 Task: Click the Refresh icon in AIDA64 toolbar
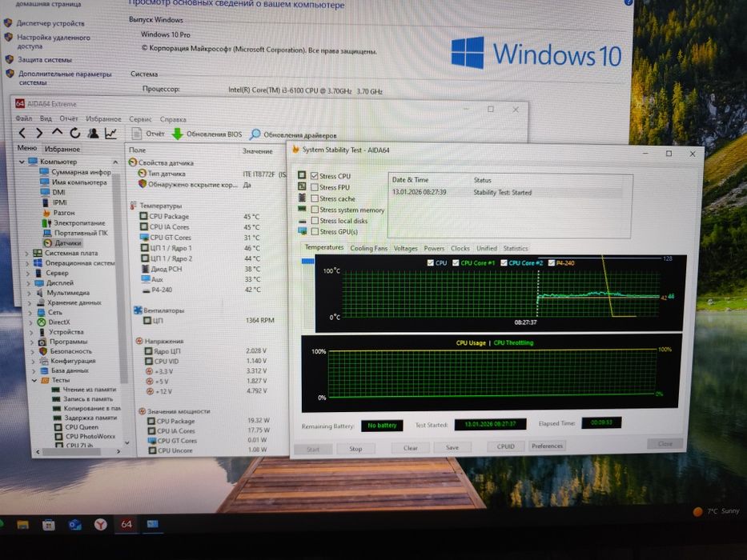coord(74,134)
